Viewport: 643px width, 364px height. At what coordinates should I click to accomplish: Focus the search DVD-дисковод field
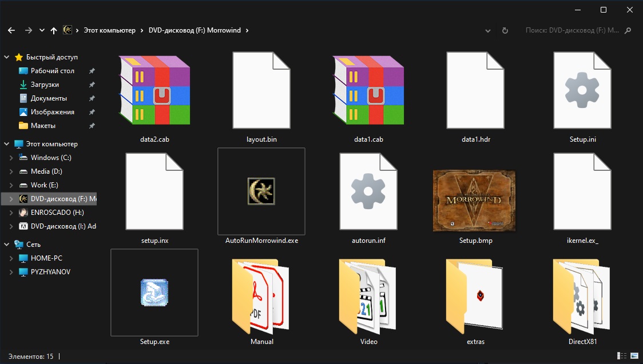tap(573, 30)
